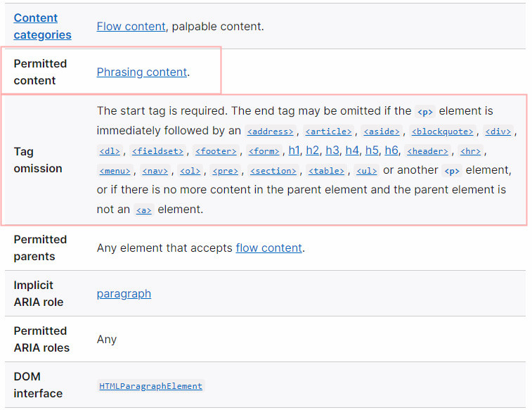Click the <aside> element link
The height and width of the screenshot is (410, 532).
click(x=382, y=132)
